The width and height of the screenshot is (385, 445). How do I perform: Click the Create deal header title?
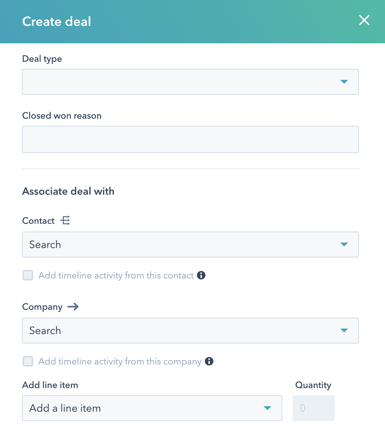click(56, 21)
